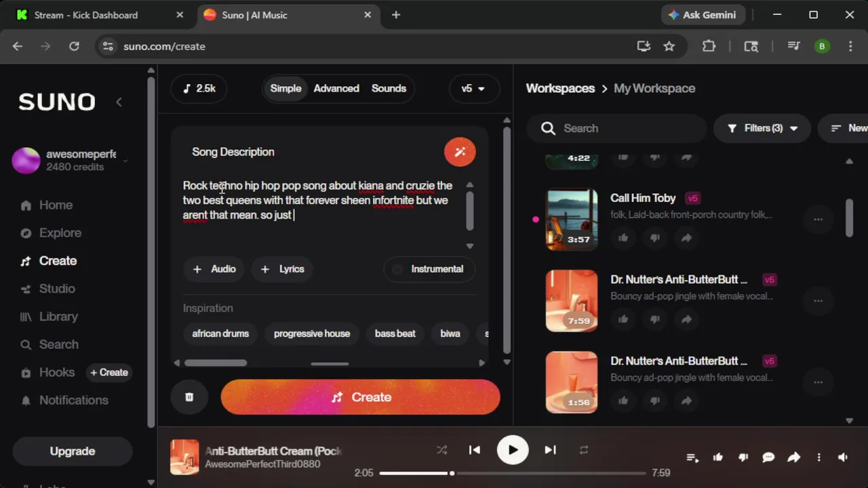Click the trash icon beside Create
This screenshot has height=488, width=868.
[x=189, y=397]
